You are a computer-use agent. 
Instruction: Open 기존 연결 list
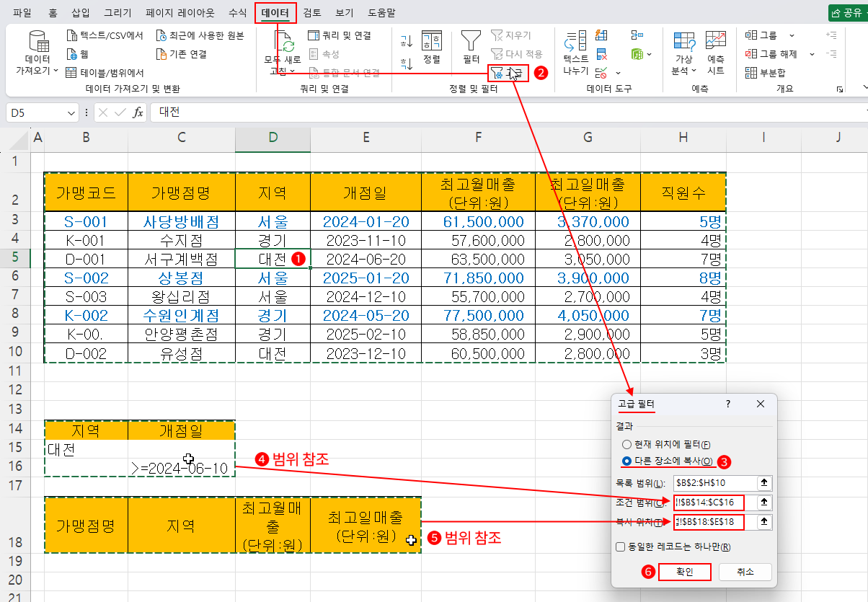(x=182, y=54)
